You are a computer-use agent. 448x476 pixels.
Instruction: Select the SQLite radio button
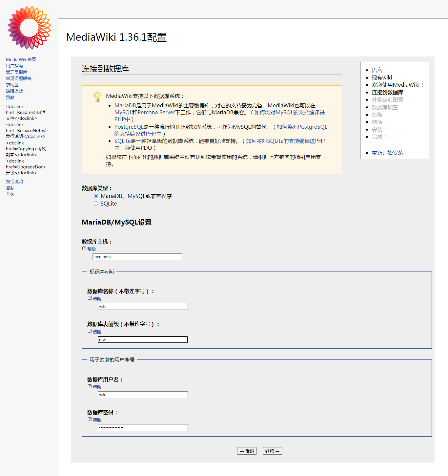(x=96, y=204)
